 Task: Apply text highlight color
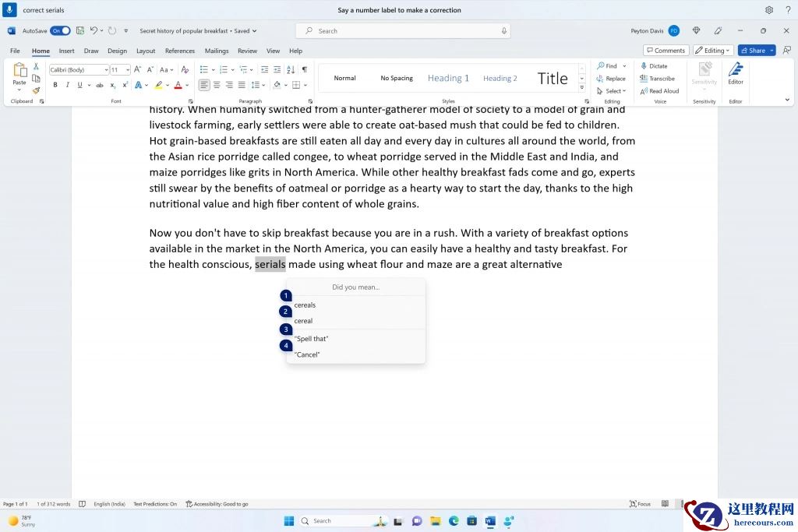[x=158, y=85]
